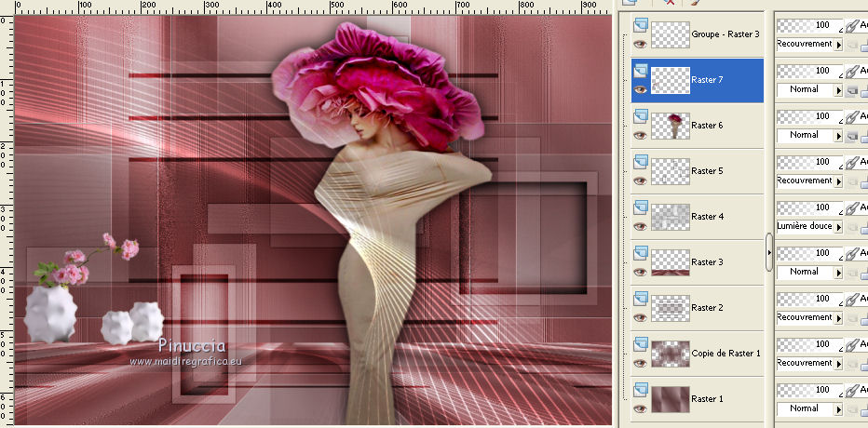The height and width of the screenshot is (428, 868).
Task: Click the delete layer red X icon
Action: point(669,4)
